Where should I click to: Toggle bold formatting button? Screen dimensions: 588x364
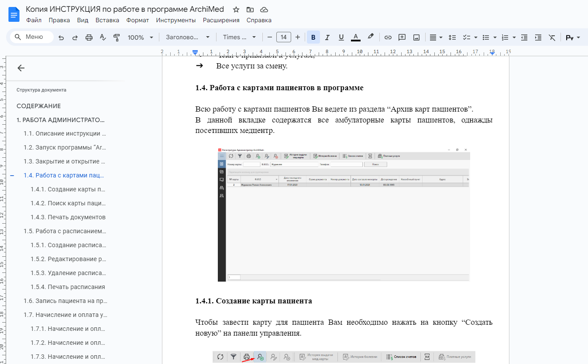coord(313,37)
